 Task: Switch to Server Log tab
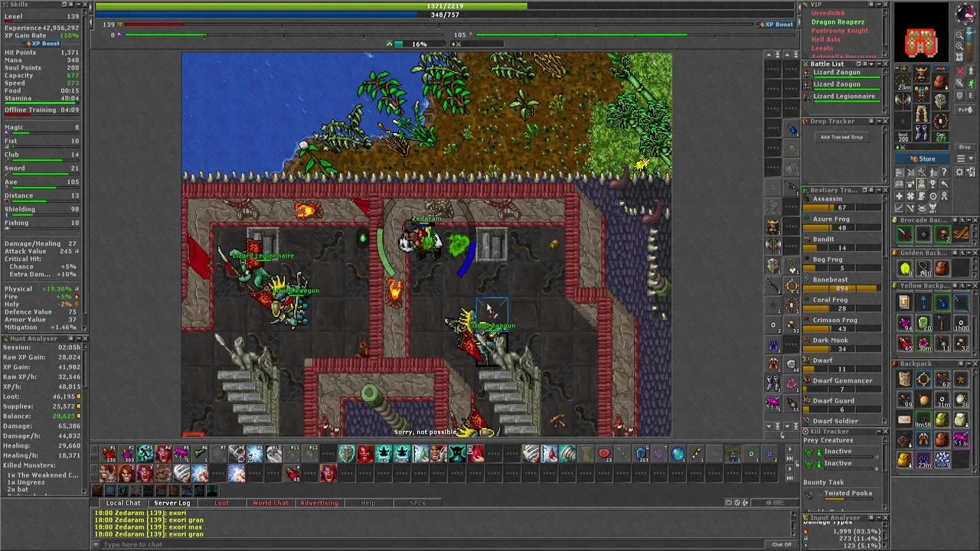pyautogui.click(x=171, y=503)
